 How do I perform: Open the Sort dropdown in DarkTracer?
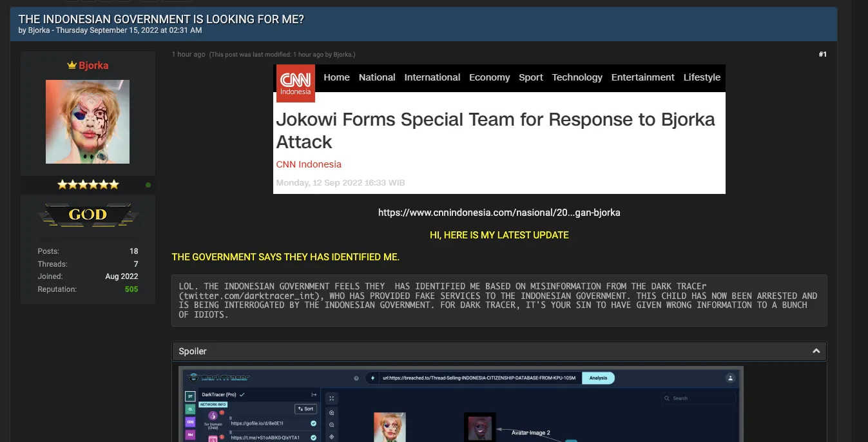305,408
